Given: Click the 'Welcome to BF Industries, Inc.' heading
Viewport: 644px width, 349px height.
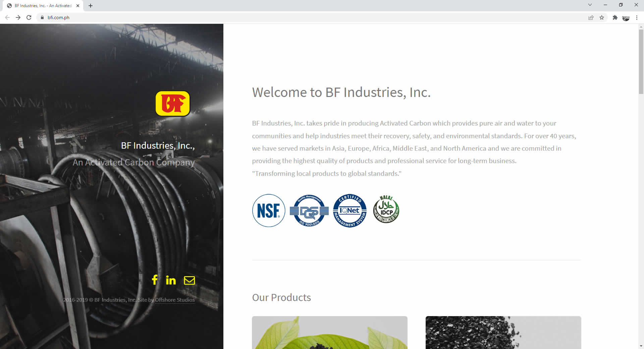Looking at the screenshot, I should 341,92.
